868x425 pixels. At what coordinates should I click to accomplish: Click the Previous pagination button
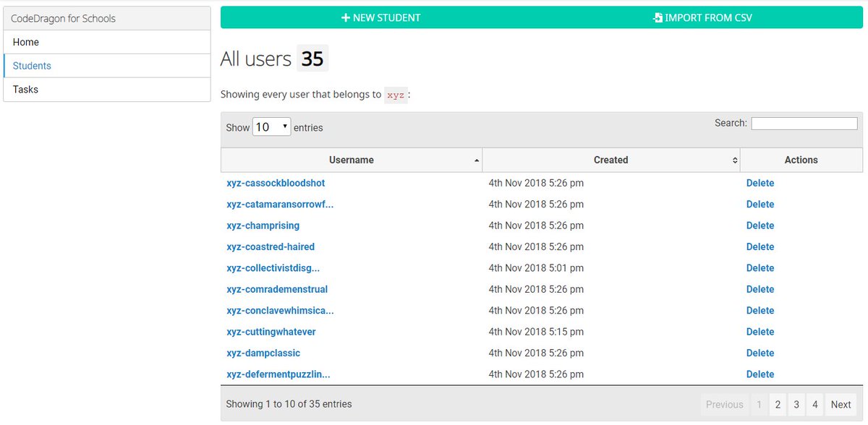point(725,405)
